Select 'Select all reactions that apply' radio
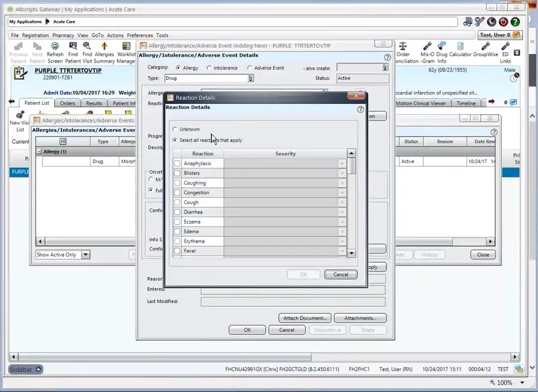Viewport: 538px width, 392px height. point(175,140)
